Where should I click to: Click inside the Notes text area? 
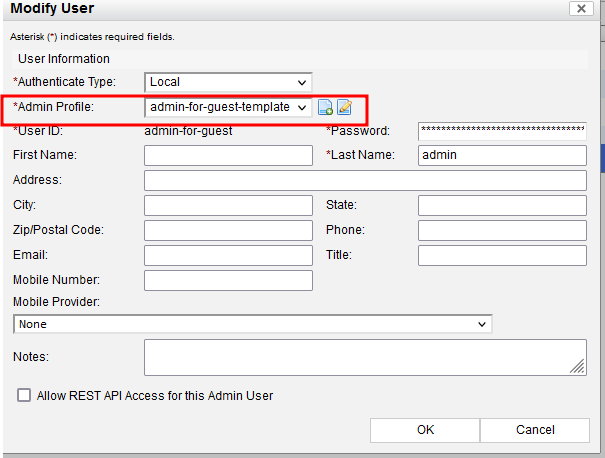(365, 357)
